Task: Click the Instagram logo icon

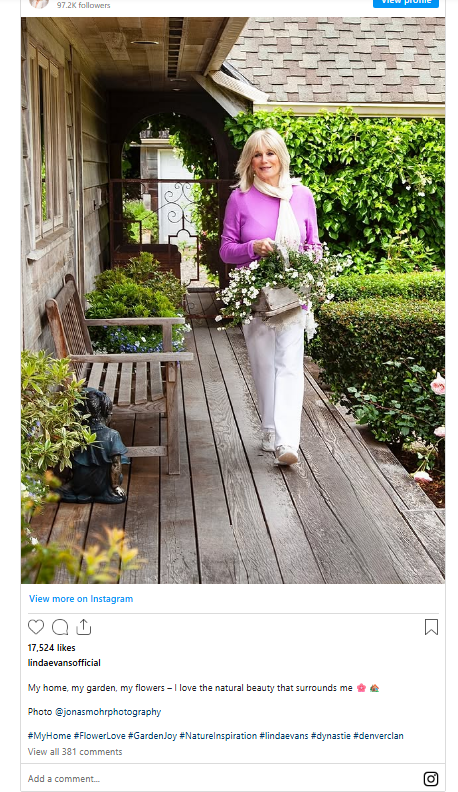Action: 431,779
